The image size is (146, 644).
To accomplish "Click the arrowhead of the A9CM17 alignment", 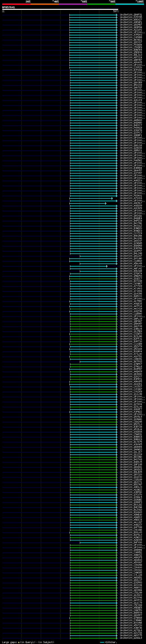I will tap(106, 203).
